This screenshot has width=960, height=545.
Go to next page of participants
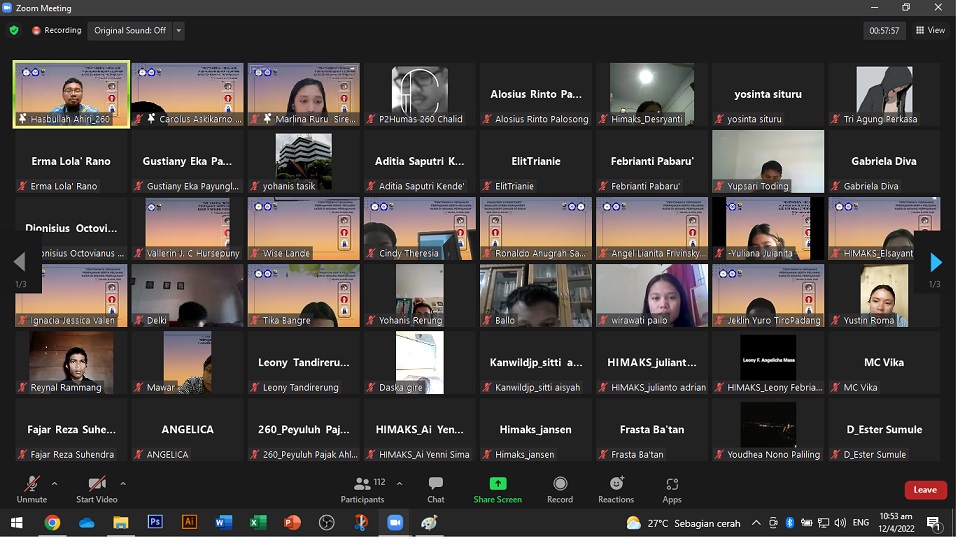[935, 263]
